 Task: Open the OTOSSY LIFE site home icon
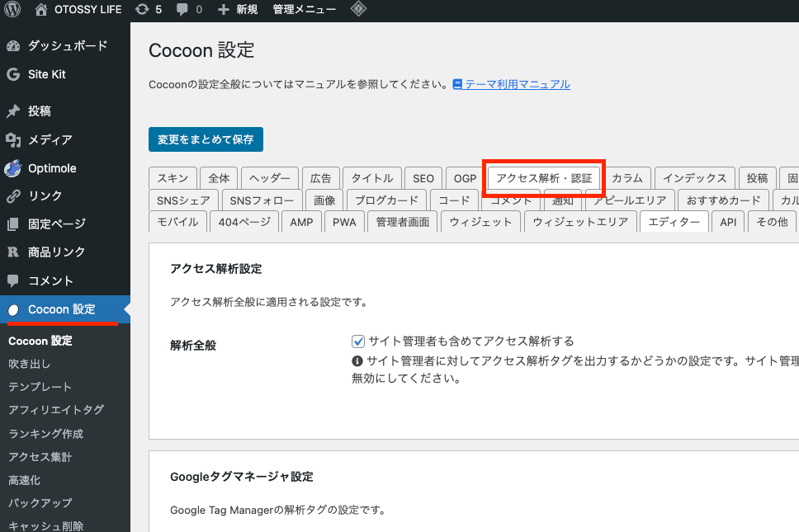click(41, 10)
